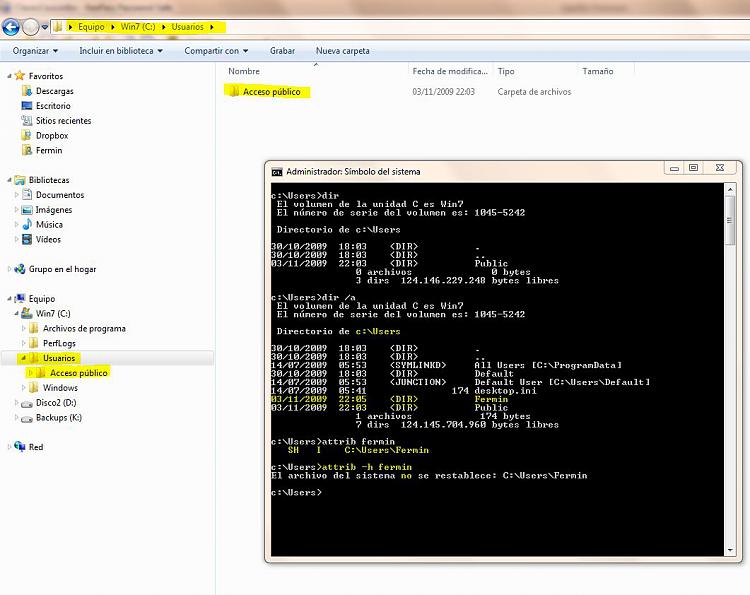
Task: Select Backups (K:) drive
Action: [x=59, y=417]
